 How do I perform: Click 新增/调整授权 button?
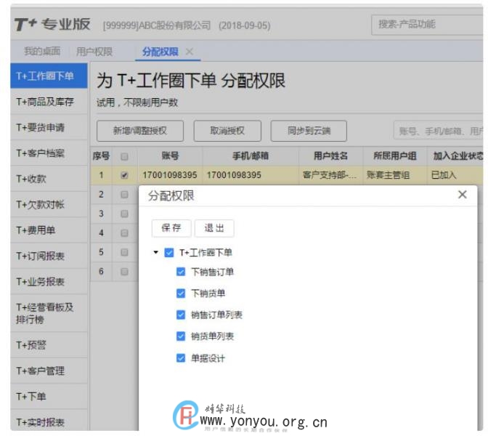point(140,131)
